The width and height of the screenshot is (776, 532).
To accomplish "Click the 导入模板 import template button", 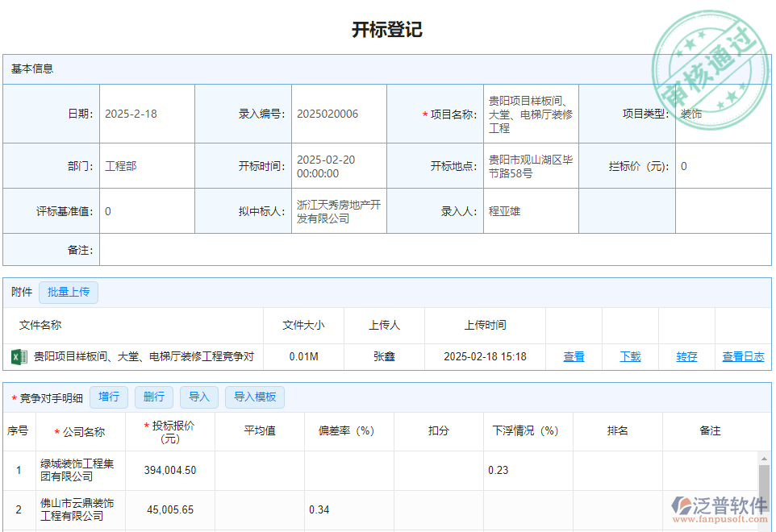I will [256, 397].
